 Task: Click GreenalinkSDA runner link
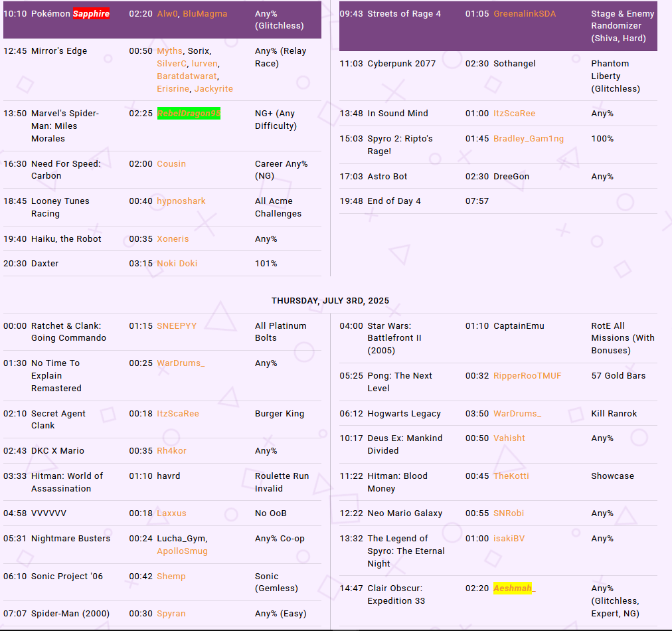coord(525,14)
